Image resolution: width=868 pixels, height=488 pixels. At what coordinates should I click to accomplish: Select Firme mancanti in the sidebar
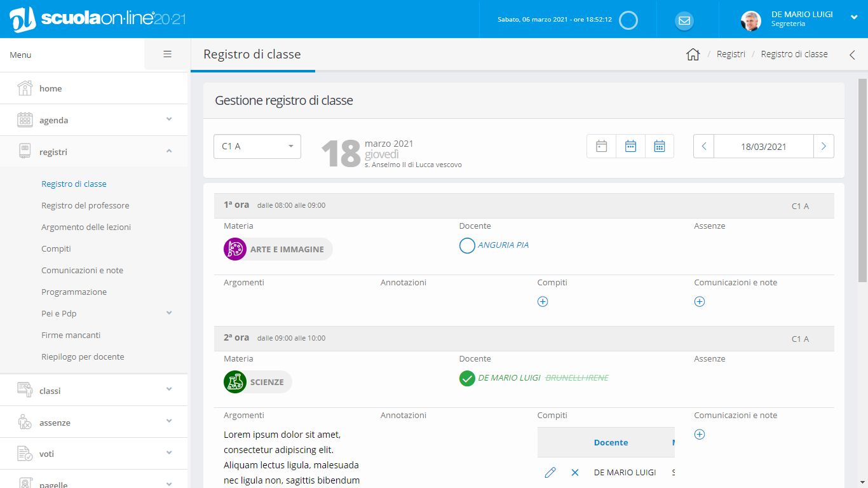tap(71, 335)
